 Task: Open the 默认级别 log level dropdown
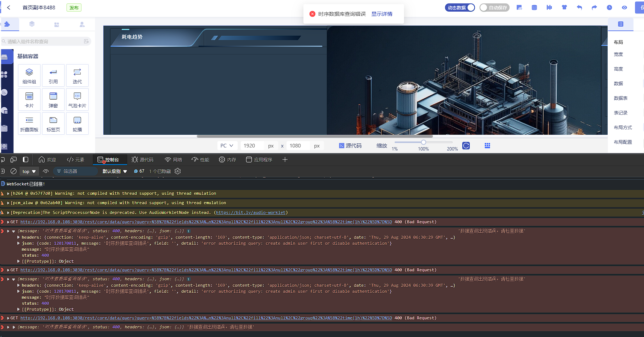click(115, 171)
